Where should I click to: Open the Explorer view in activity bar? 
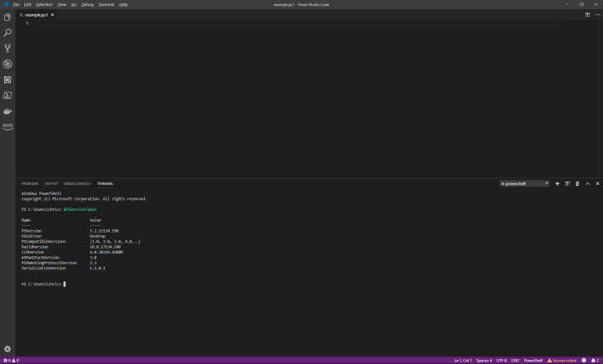[8, 17]
